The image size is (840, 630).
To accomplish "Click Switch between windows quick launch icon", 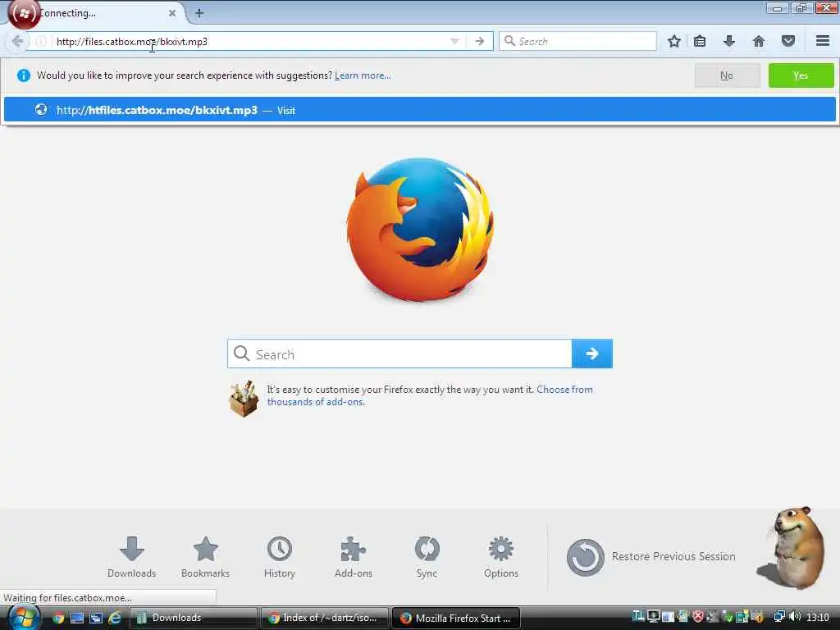I will 96,618.
